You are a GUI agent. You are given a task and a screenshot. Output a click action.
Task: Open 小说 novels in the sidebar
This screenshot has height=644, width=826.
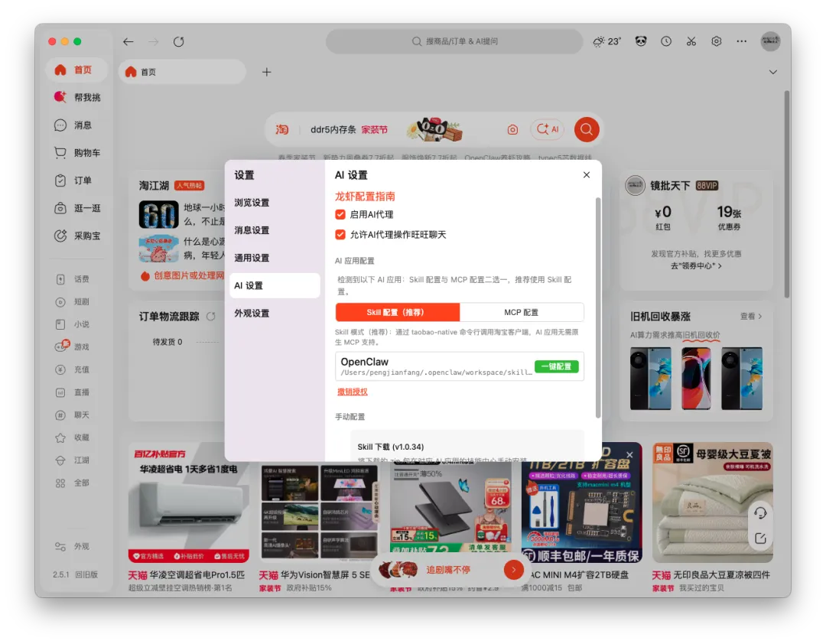click(x=73, y=324)
